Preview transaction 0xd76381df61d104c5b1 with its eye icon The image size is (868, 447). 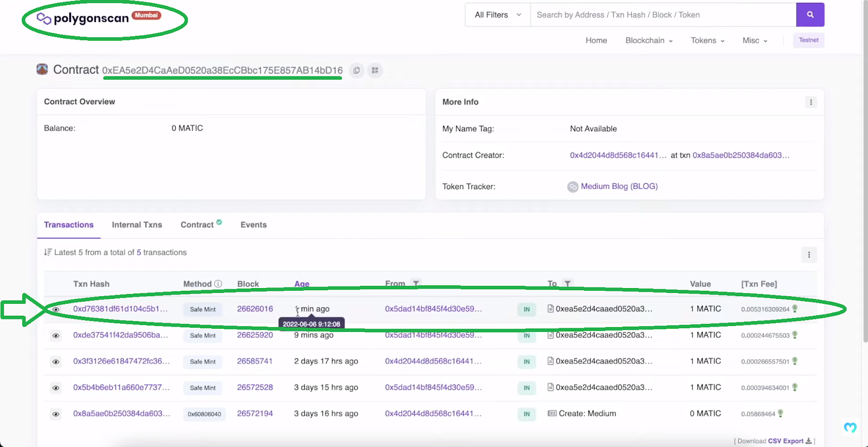(56, 309)
